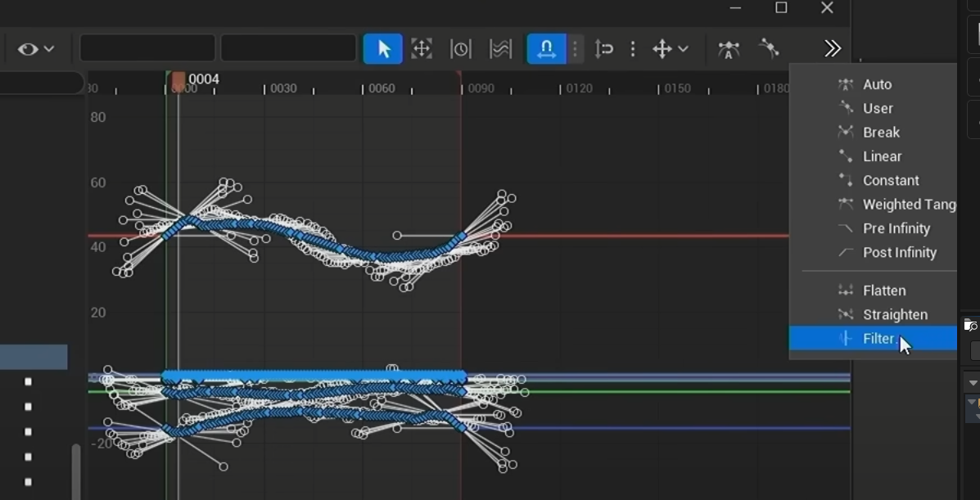
Task: Choose the Retime tool clock icon
Action: click(x=461, y=49)
